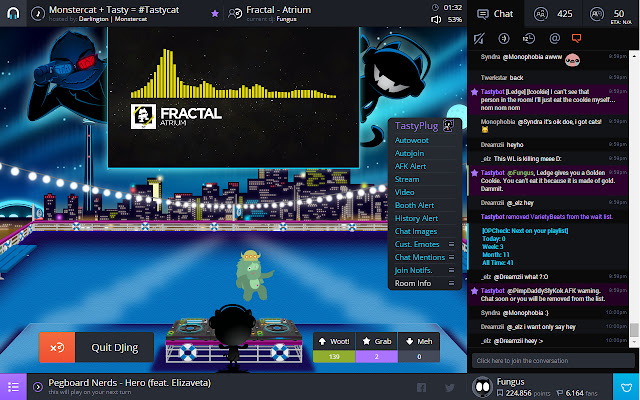The width and height of the screenshot is (640, 400).
Task: Click Room Info menu entry
Action: tap(413, 283)
